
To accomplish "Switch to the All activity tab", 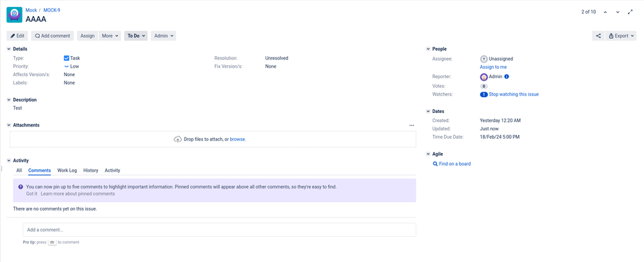I will click(19, 170).
